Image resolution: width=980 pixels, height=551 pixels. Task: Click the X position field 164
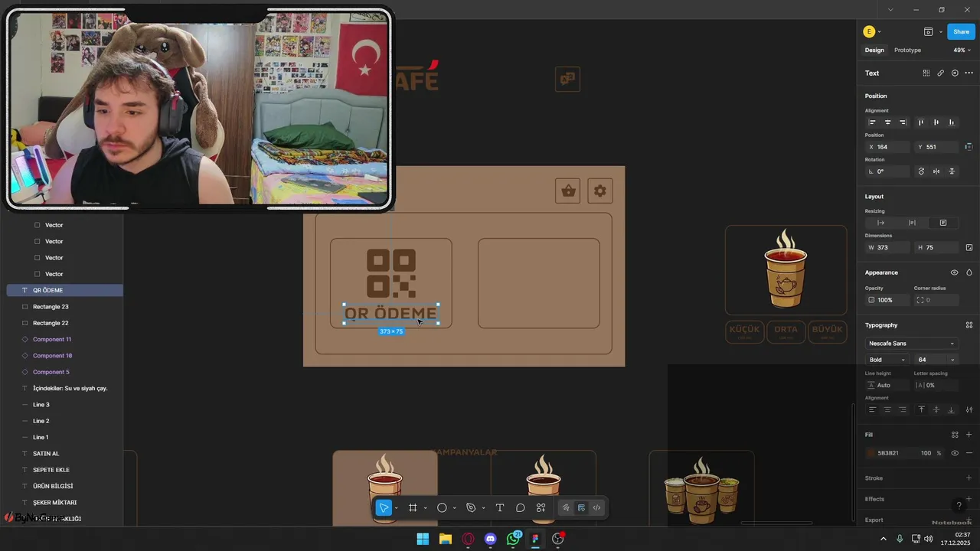pos(888,147)
